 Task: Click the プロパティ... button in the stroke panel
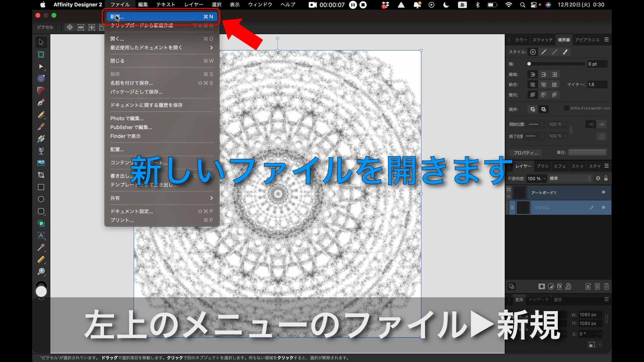coord(525,153)
